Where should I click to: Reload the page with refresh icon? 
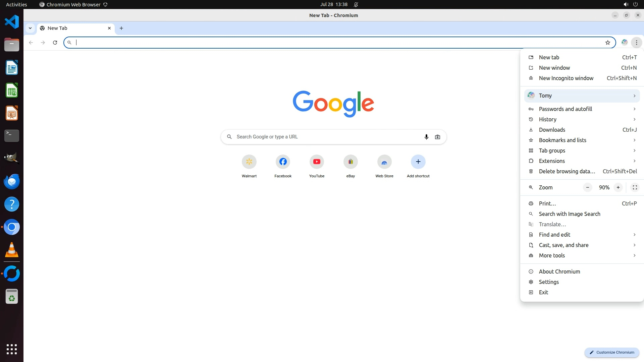(55, 43)
